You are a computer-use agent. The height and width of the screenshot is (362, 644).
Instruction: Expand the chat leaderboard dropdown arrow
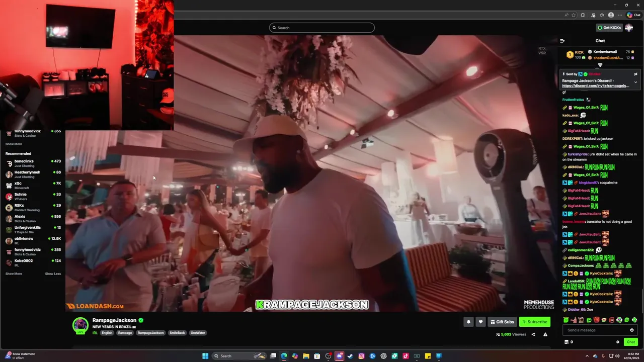click(600, 65)
